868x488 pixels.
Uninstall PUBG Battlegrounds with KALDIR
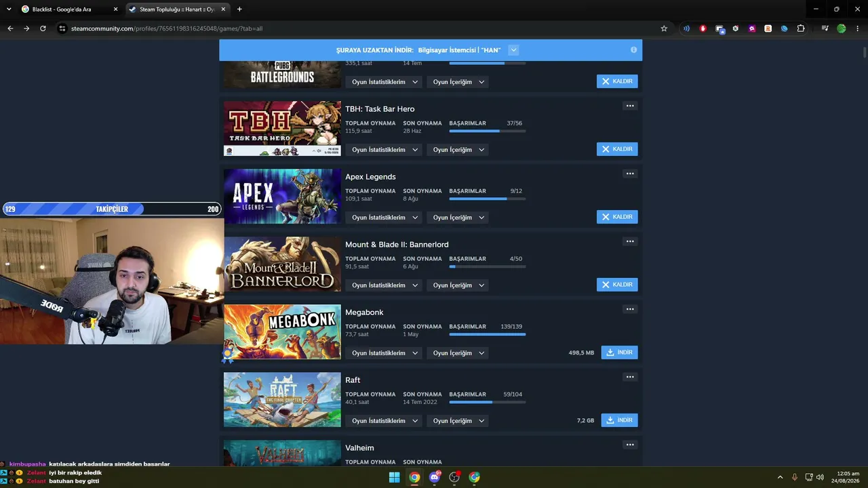point(617,81)
